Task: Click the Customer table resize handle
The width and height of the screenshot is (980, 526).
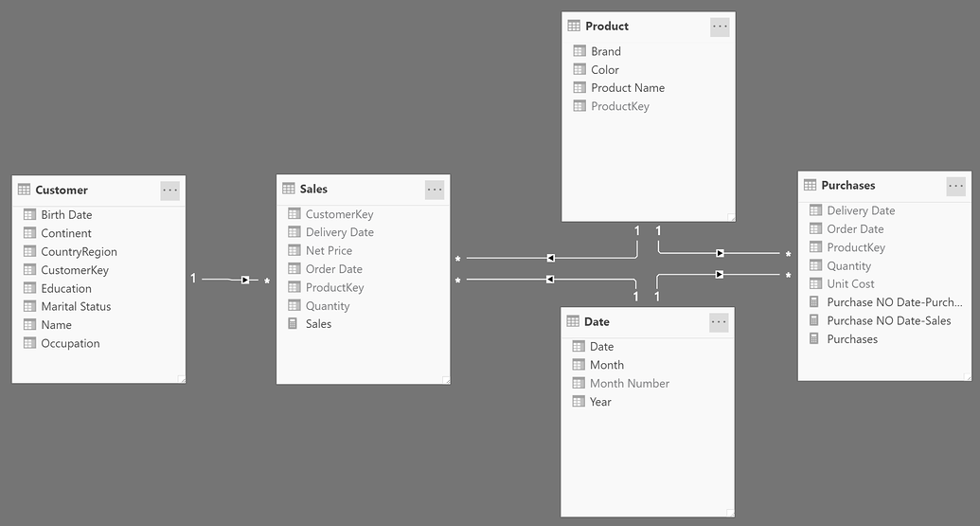Action: pyautogui.click(x=182, y=379)
